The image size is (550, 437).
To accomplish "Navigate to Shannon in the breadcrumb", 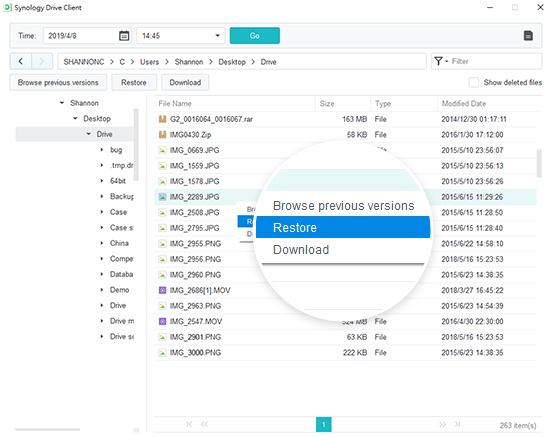I will point(189,62).
